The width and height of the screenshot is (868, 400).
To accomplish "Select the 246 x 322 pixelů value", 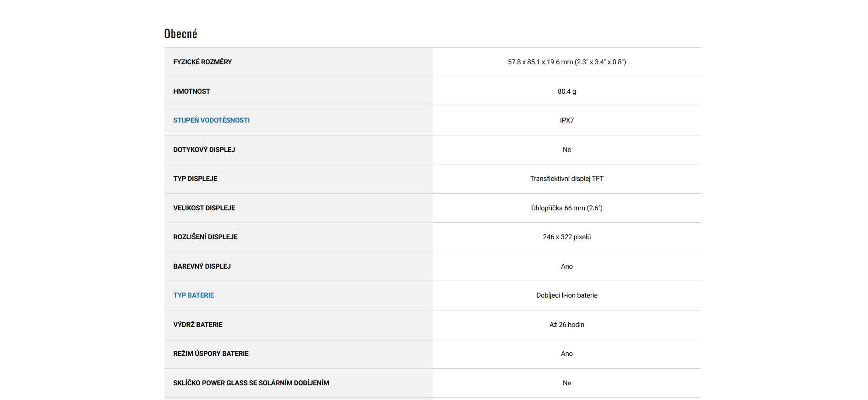I will tap(566, 237).
